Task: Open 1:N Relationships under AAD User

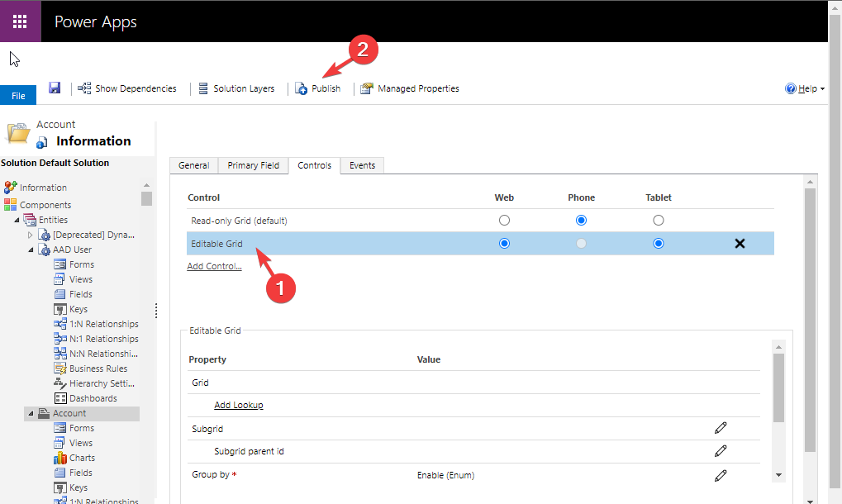Action: pyautogui.click(x=103, y=324)
